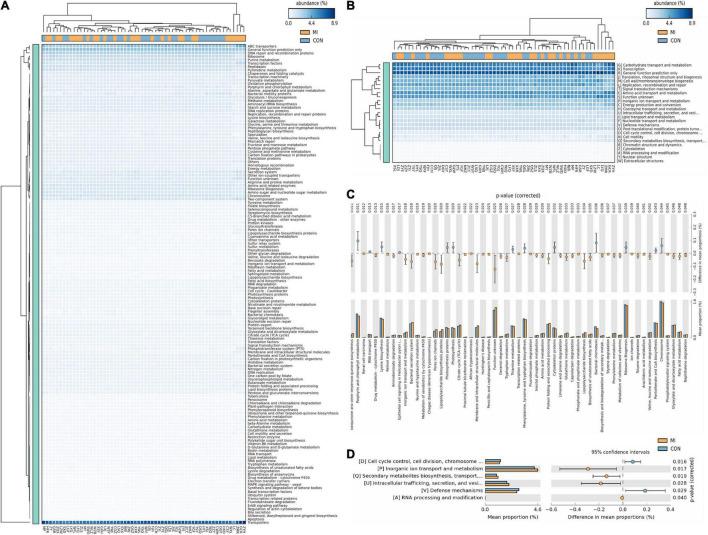Click the MI/CON sample group strip above panel B heatmap
This screenshot has height=535, width=708.
click(x=503, y=56)
